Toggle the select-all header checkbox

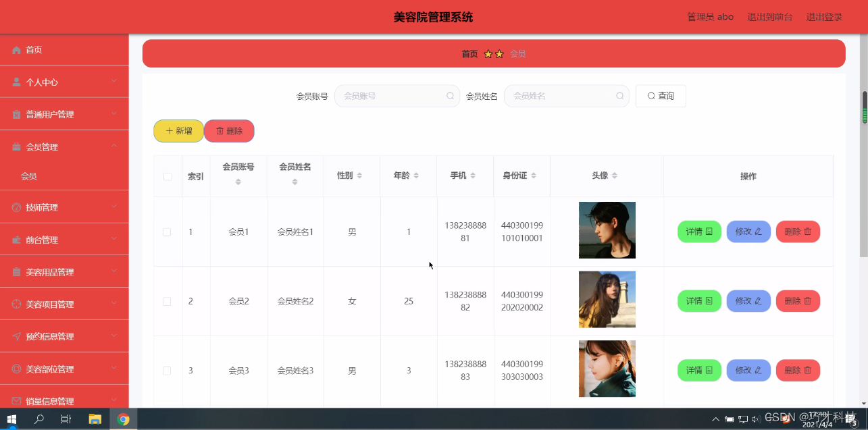[168, 177]
